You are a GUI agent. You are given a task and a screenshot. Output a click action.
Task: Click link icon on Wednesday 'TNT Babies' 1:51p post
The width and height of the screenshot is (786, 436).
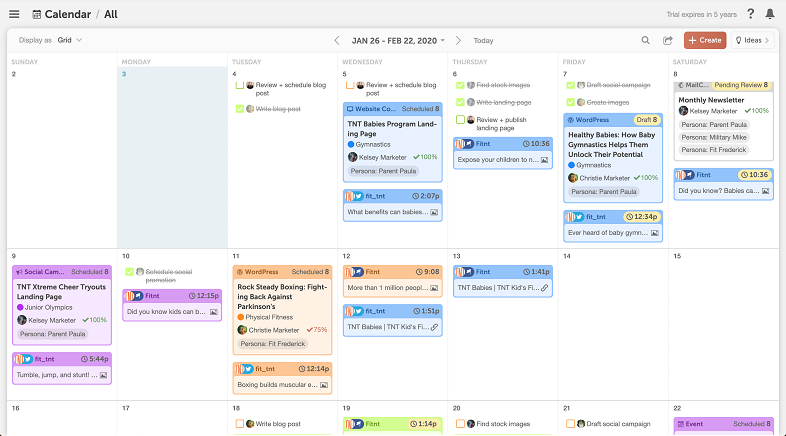pos(434,327)
